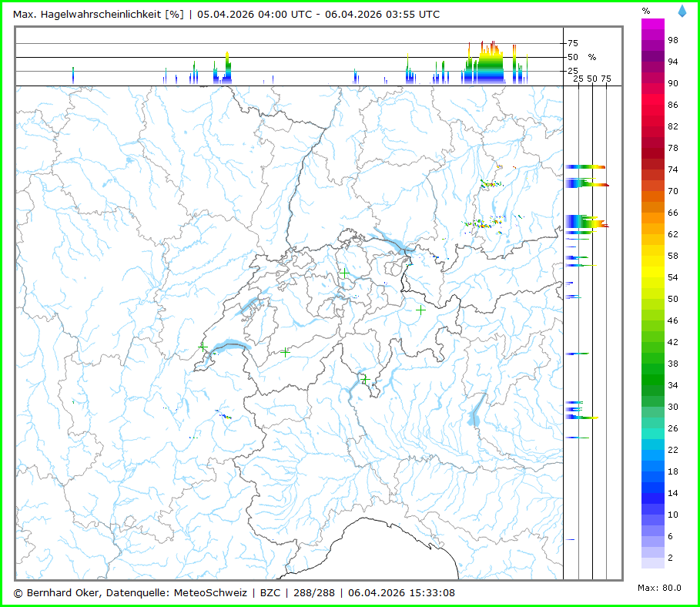Select the red 78% legend color

[x=653, y=147]
